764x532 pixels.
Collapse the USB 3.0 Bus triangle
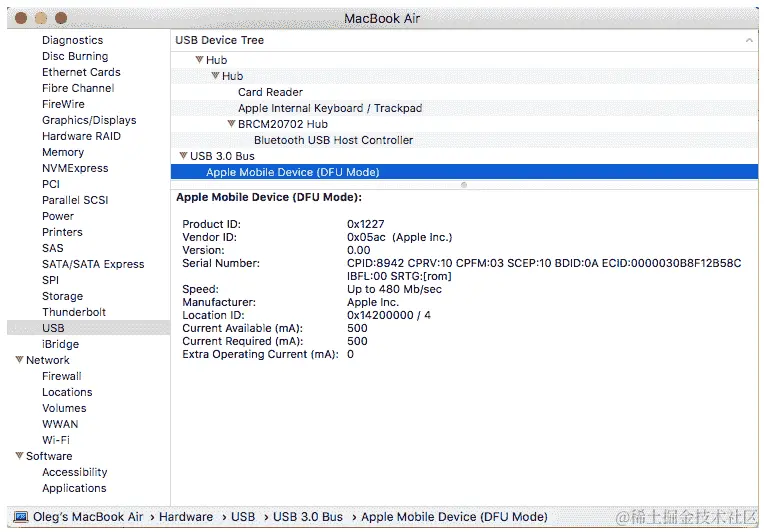click(x=183, y=156)
